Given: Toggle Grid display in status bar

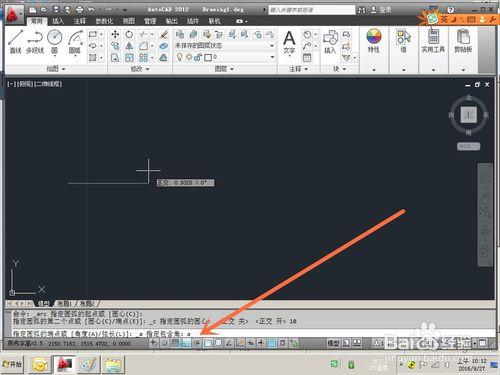Looking at the screenshot, I should tap(175, 343).
